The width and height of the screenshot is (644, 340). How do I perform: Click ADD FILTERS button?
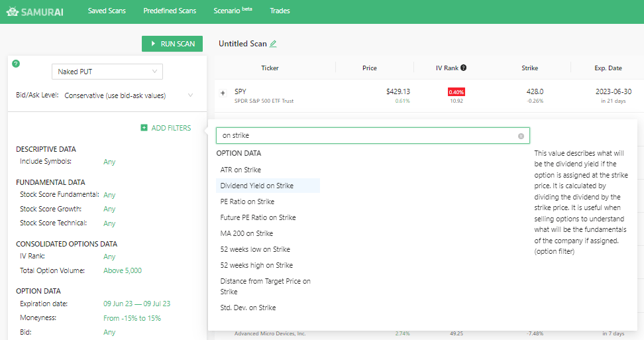click(x=166, y=128)
